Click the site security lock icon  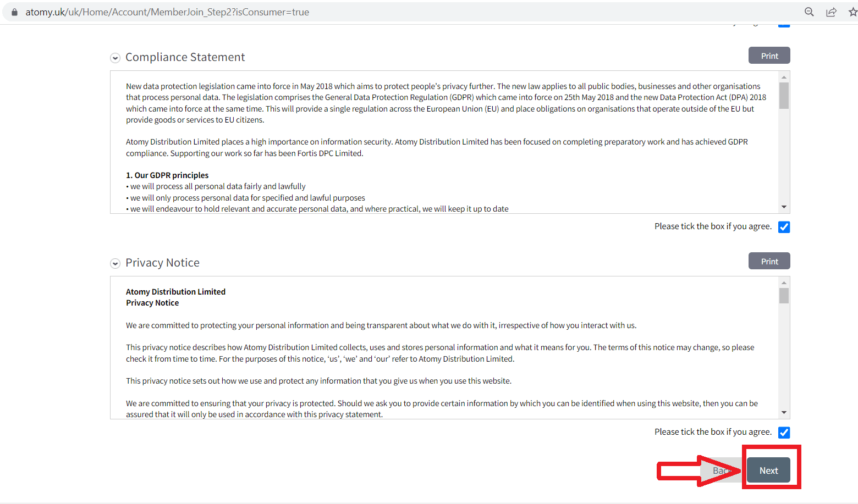14,12
